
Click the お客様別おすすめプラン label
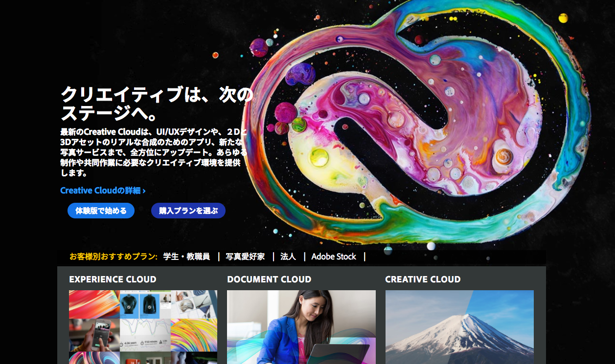point(114,257)
